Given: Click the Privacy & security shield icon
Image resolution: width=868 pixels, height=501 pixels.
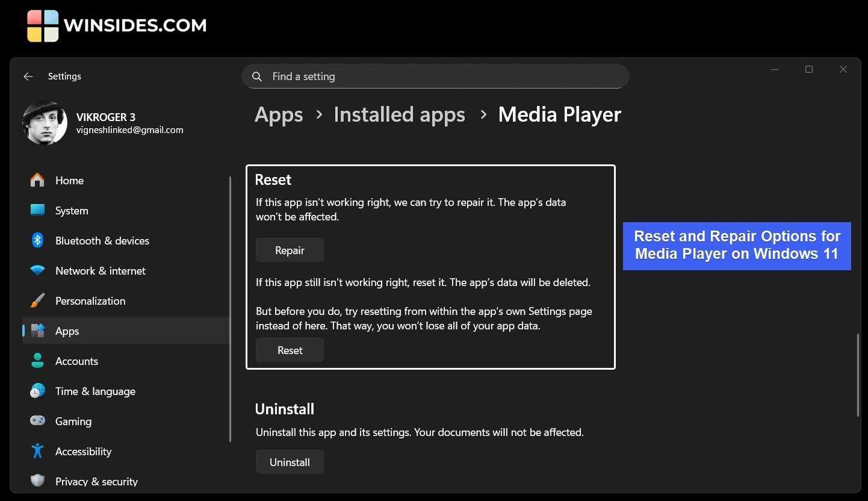Looking at the screenshot, I should pos(37,481).
